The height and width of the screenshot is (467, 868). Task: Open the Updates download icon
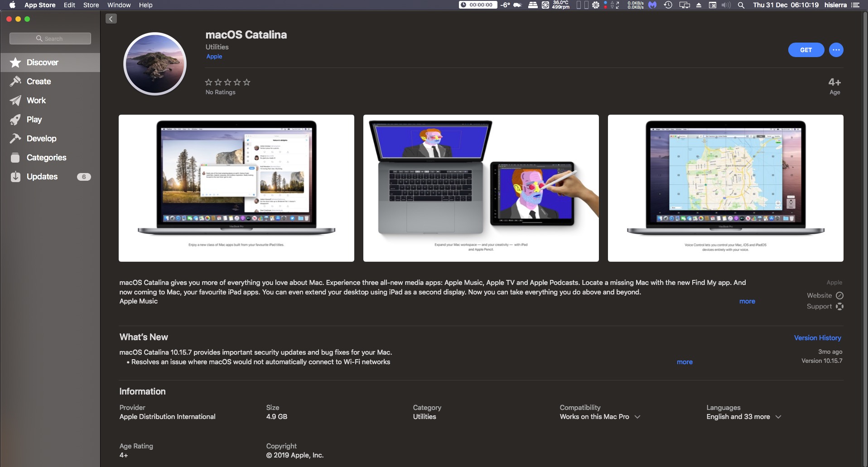[x=15, y=177]
